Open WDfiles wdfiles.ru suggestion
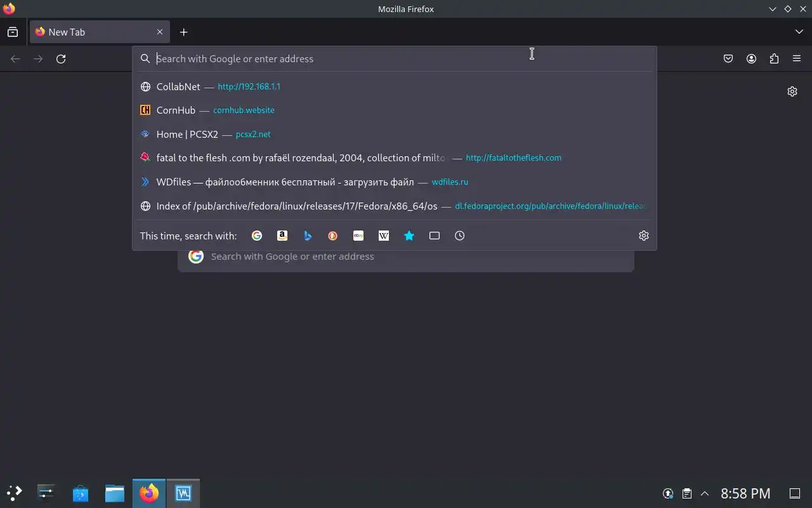812x508 pixels. (395, 182)
